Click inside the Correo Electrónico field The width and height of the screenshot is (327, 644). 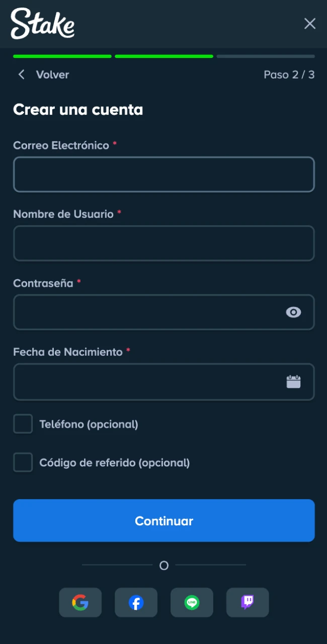point(164,174)
